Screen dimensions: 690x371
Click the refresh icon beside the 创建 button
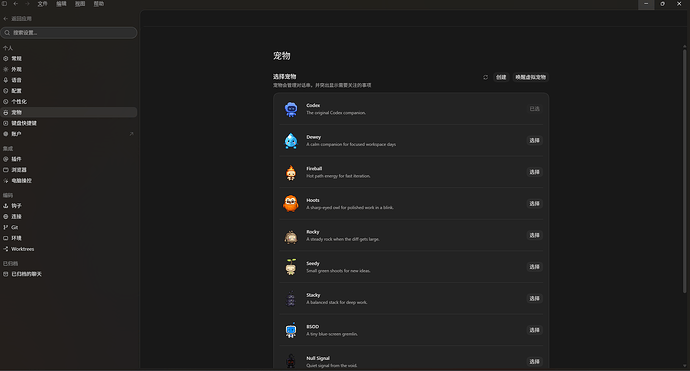coord(485,77)
